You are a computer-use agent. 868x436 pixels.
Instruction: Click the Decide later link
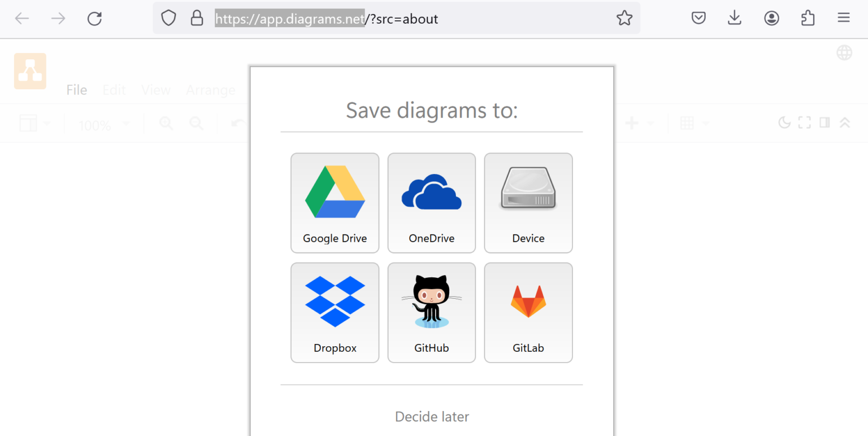tap(432, 416)
